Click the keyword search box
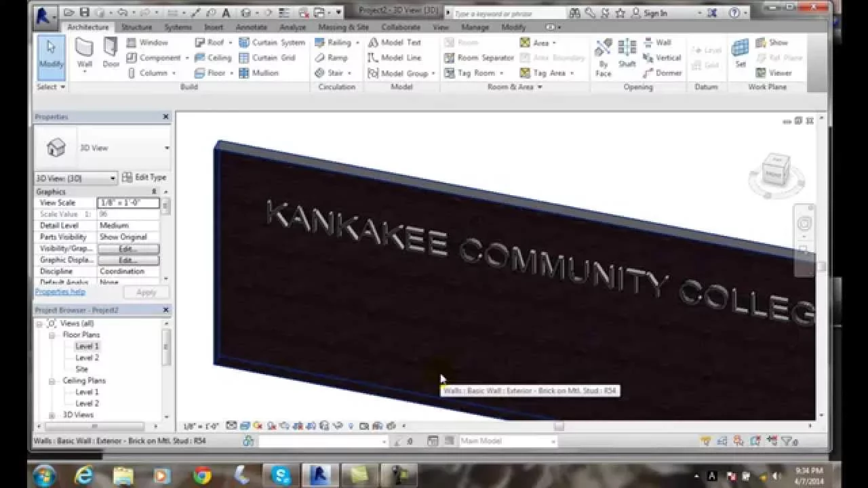 [508, 13]
